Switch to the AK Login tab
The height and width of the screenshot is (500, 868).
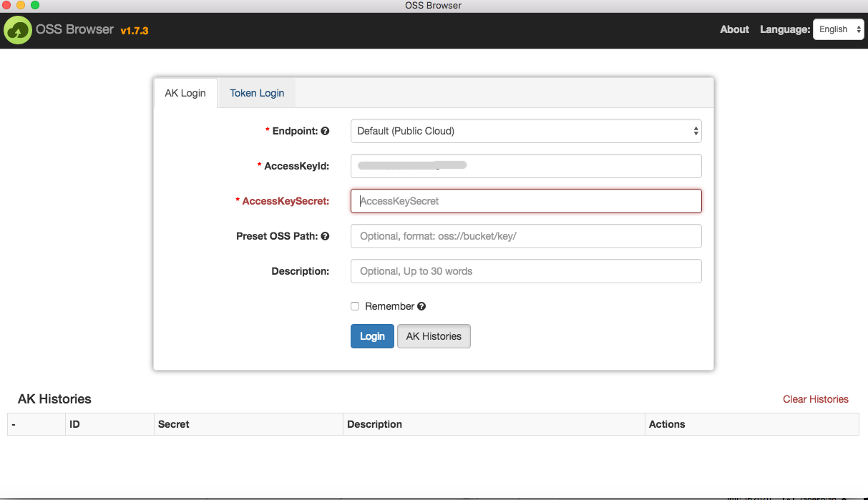pyautogui.click(x=185, y=93)
